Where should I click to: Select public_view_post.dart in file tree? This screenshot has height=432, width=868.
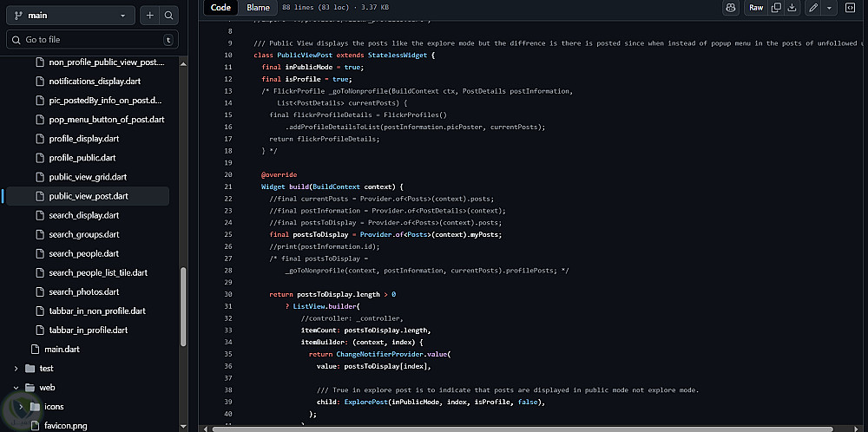(88, 196)
